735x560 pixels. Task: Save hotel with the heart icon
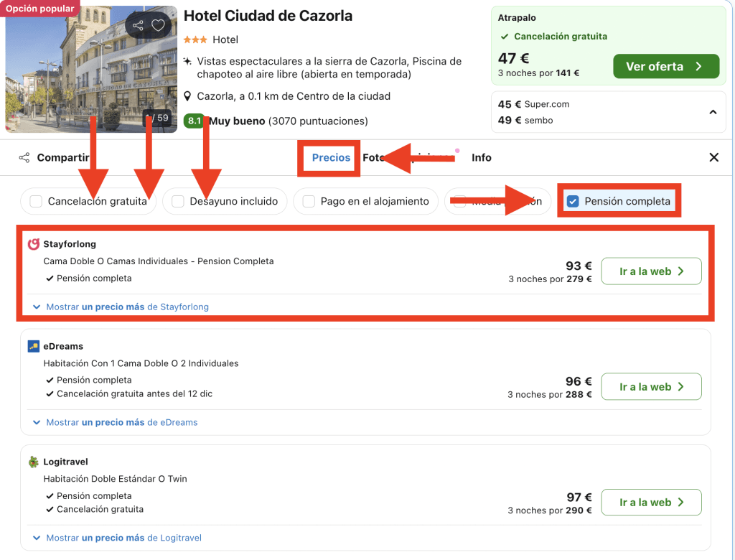158,26
